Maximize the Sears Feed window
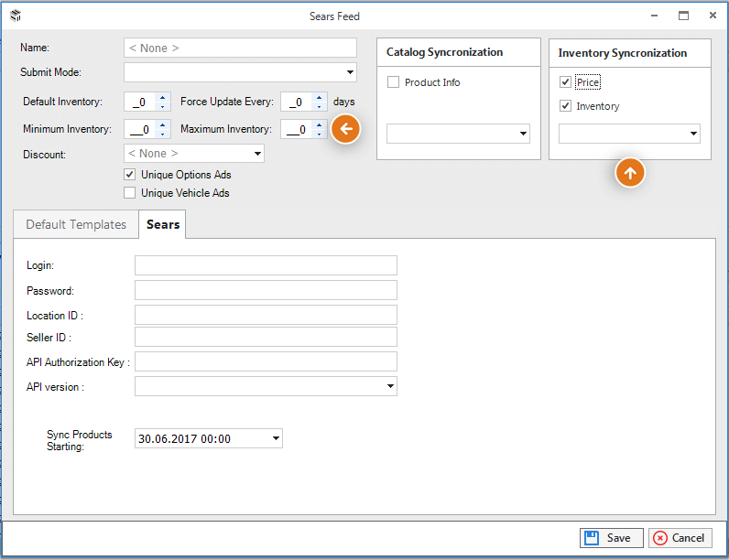 [x=683, y=16]
